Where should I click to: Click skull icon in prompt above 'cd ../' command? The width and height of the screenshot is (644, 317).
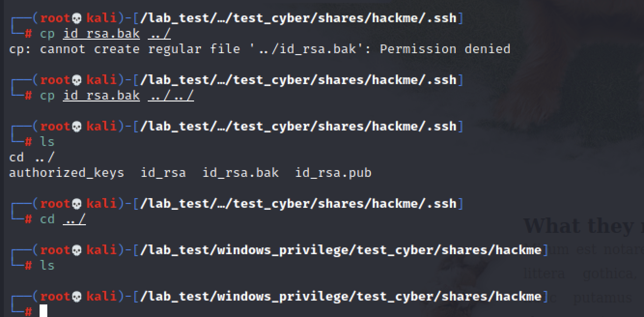point(77,203)
